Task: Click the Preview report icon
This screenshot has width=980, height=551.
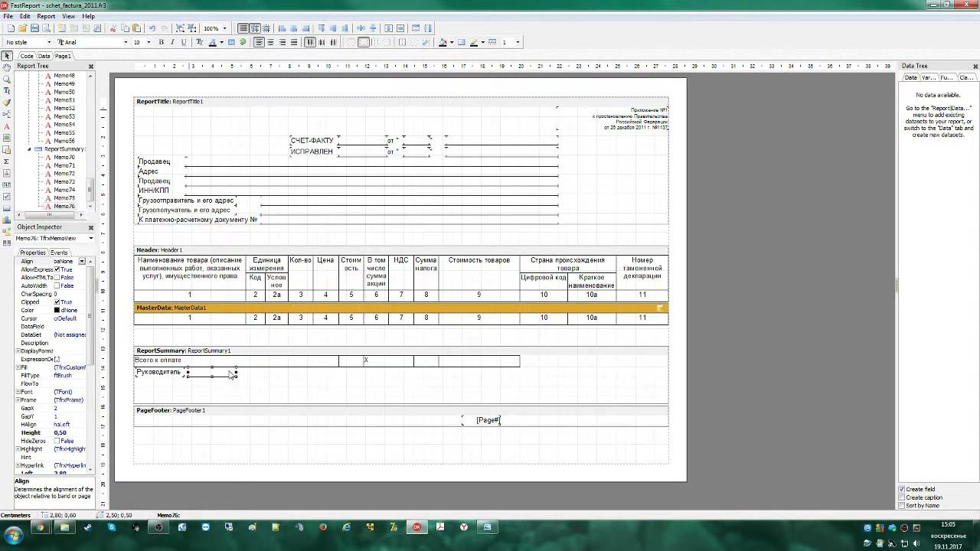Action: click(x=46, y=28)
